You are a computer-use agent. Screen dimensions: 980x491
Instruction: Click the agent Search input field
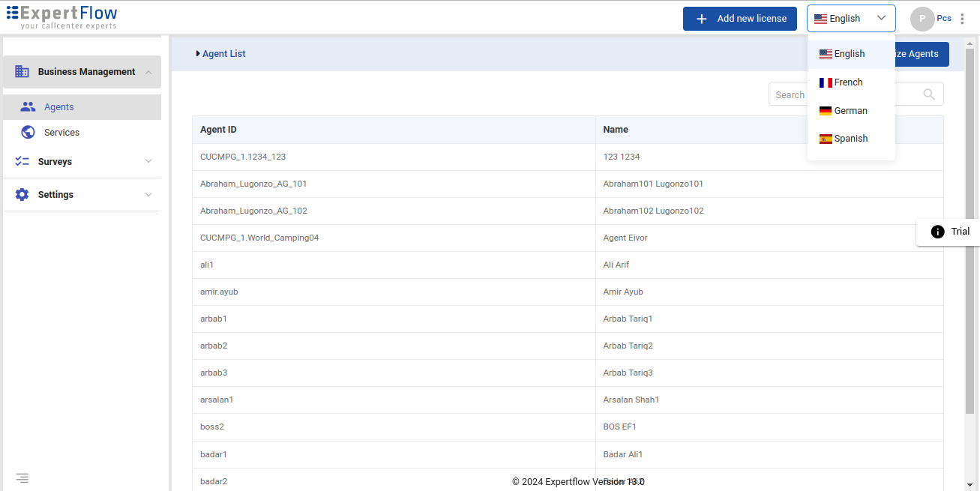click(789, 94)
